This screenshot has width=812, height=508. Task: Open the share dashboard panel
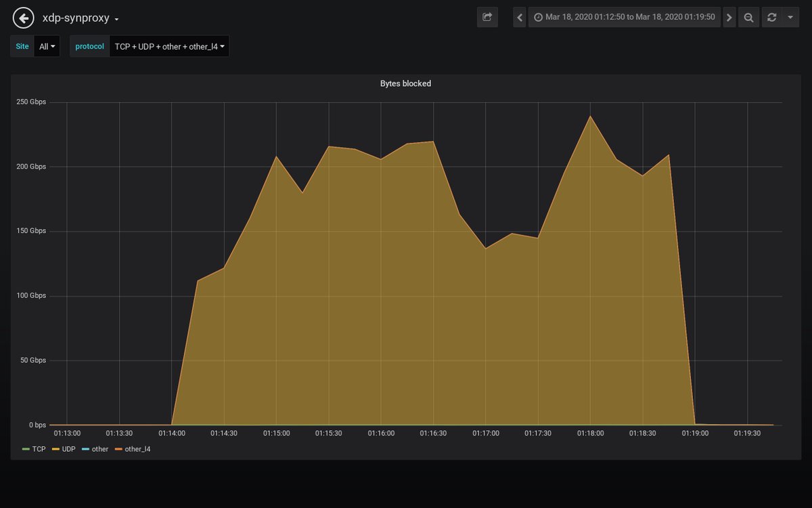pyautogui.click(x=487, y=17)
